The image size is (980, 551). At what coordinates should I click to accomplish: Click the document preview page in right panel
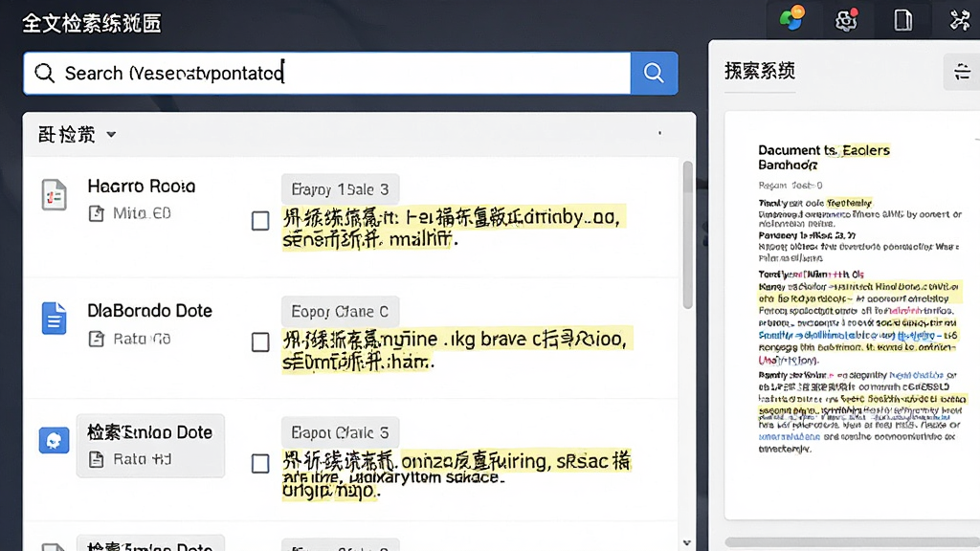point(852,315)
